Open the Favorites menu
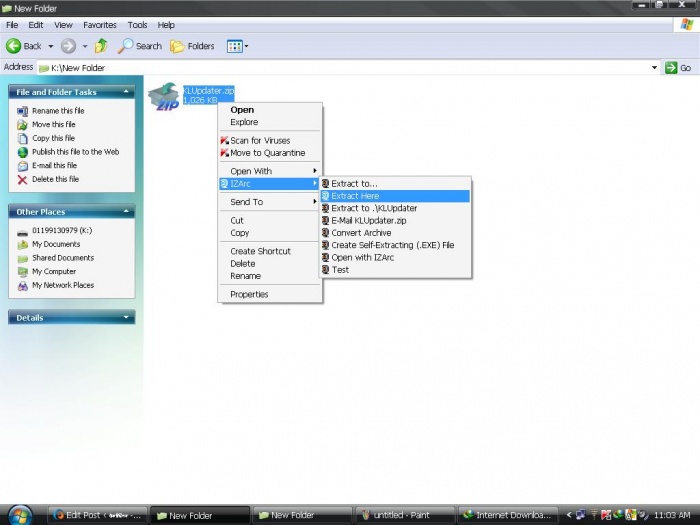This screenshot has height=525, width=700. (x=100, y=25)
